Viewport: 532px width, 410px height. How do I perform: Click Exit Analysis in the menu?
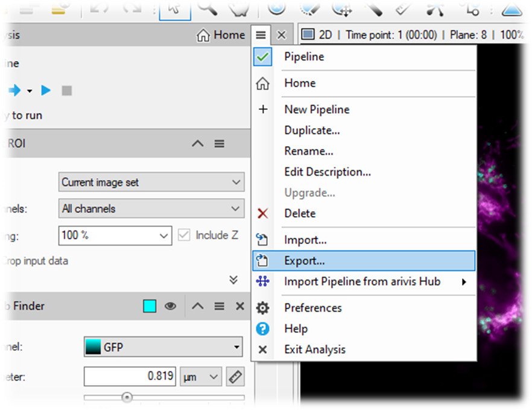click(x=315, y=349)
